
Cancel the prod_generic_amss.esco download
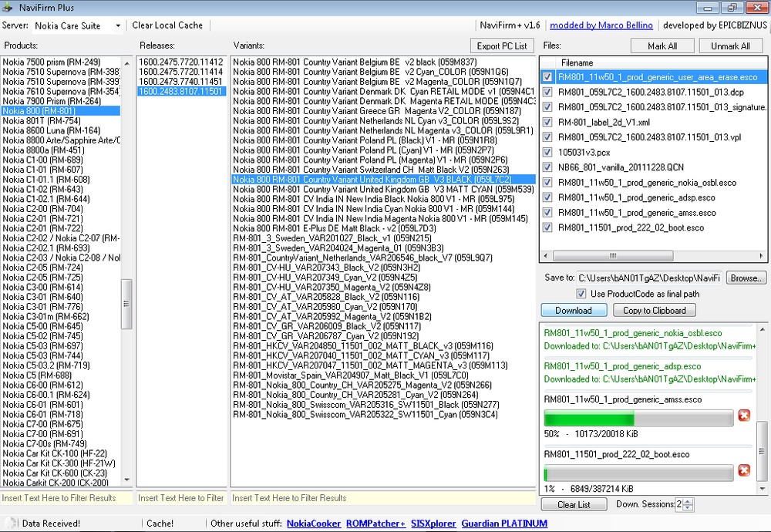point(744,416)
